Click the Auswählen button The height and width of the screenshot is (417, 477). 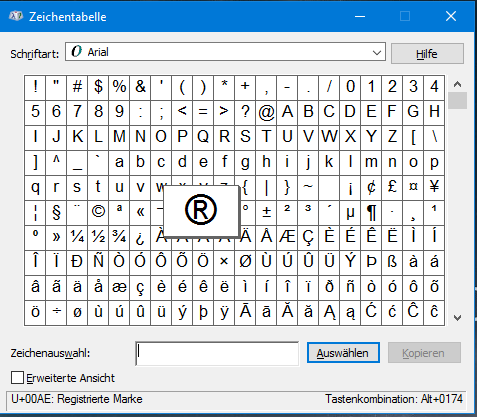click(343, 353)
